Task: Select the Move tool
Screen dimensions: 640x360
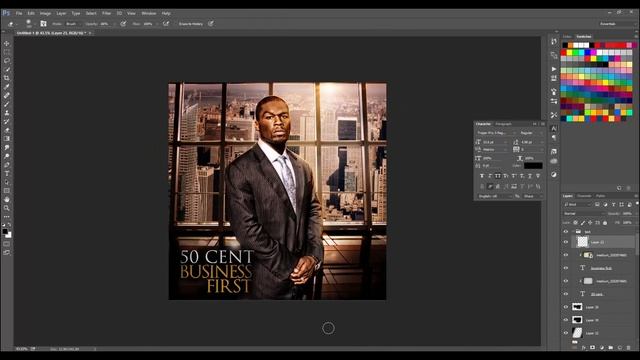Action: [7, 43]
